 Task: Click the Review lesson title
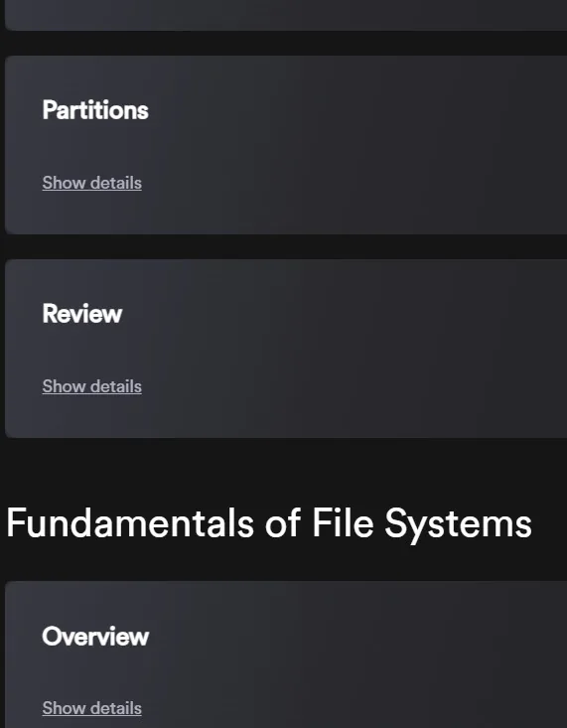(x=82, y=314)
